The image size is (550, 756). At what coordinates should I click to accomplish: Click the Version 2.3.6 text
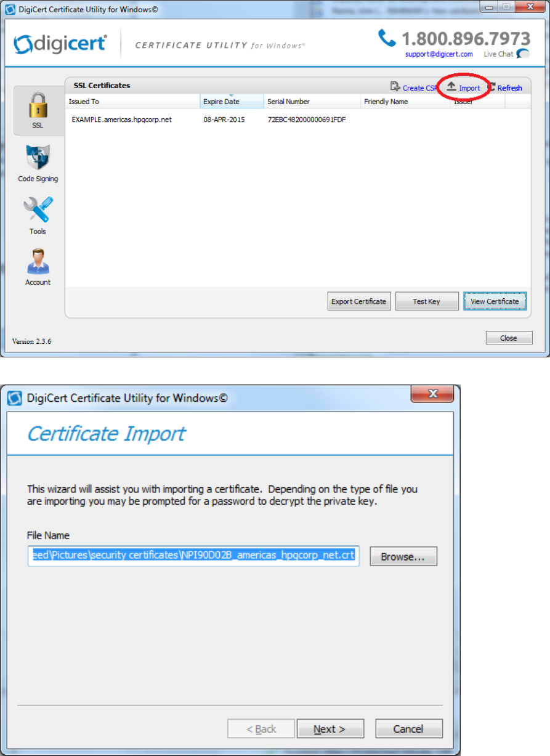coord(31,341)
